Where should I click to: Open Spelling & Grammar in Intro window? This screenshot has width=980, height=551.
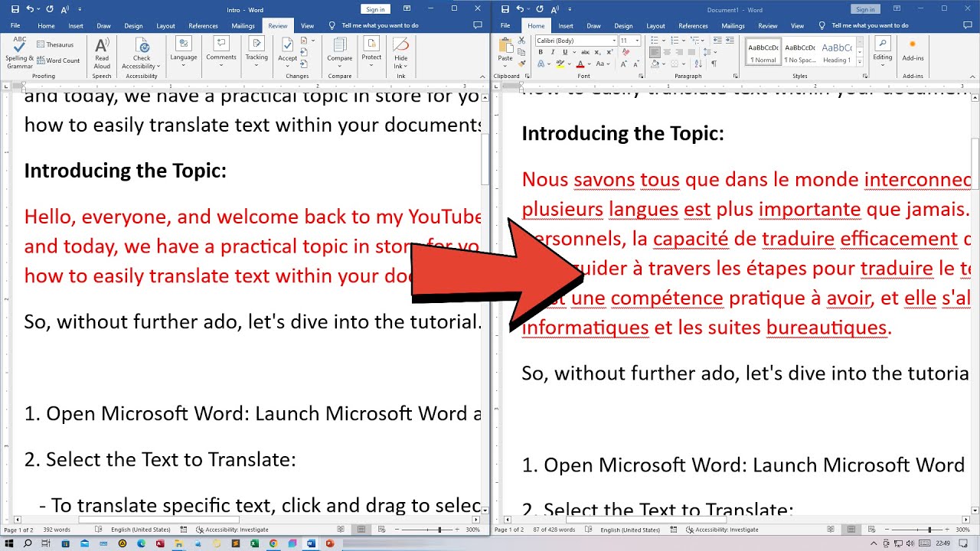(19, 52)
